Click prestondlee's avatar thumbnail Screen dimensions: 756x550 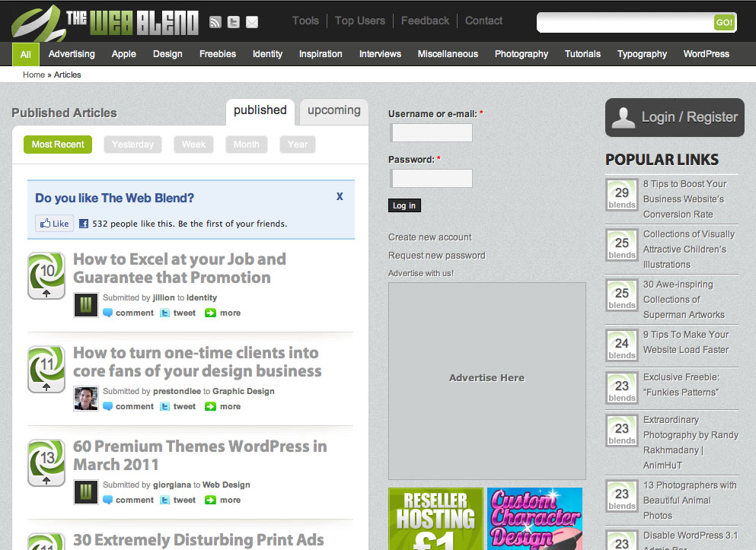[x=86, y=399]
